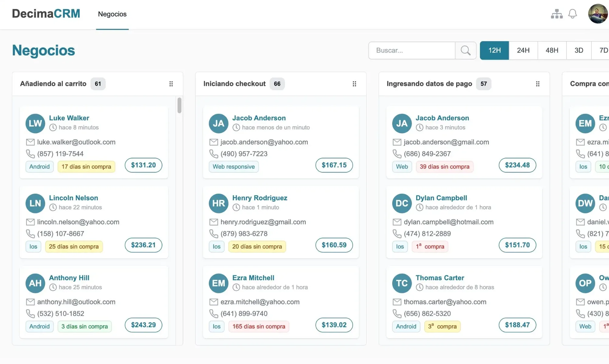Open Thomas Carter's deal
This screenshot has height=364, width=609.
(440, 278)
